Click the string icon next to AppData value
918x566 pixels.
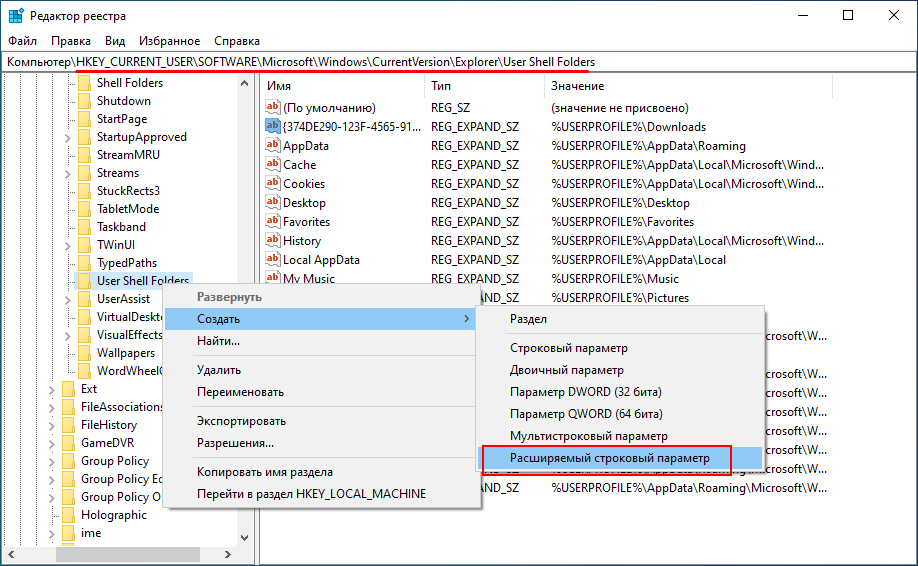pos(272,145)
